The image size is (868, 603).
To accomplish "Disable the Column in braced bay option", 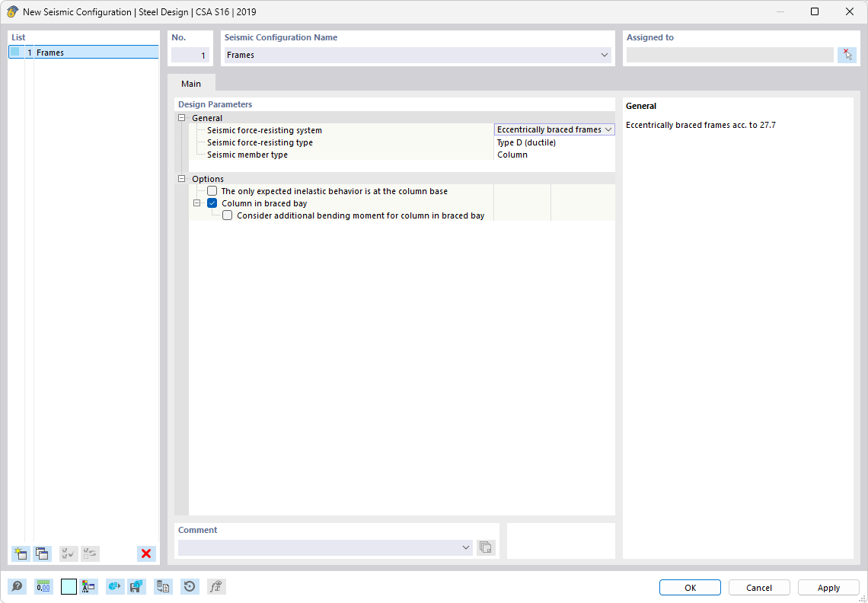I will 212,203.
